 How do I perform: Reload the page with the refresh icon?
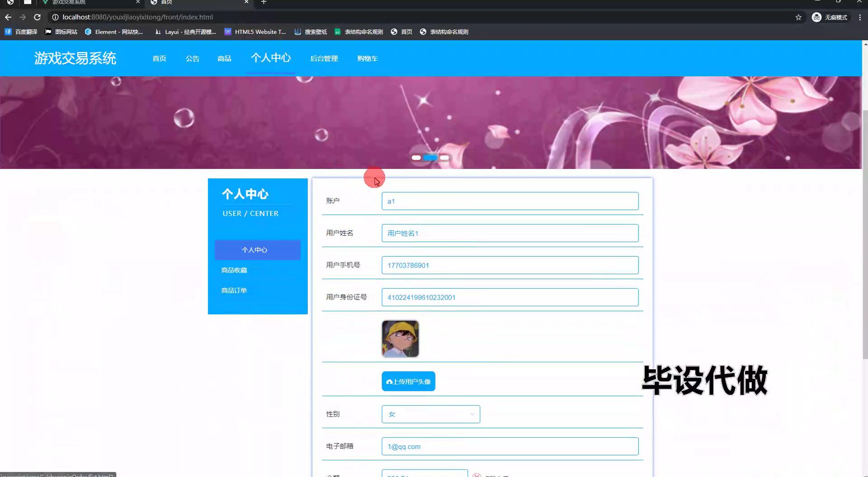[38, 17]
